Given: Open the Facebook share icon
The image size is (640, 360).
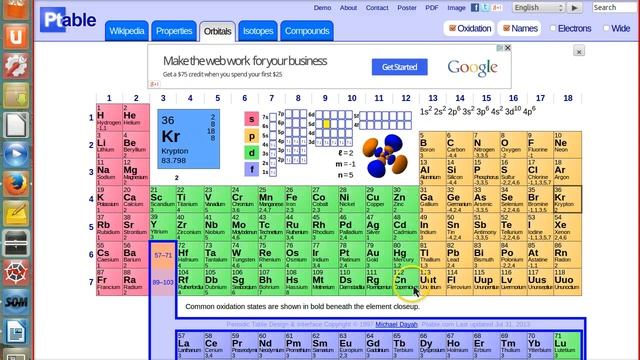Looking at the screenshot, I should (x=475, y=7).
